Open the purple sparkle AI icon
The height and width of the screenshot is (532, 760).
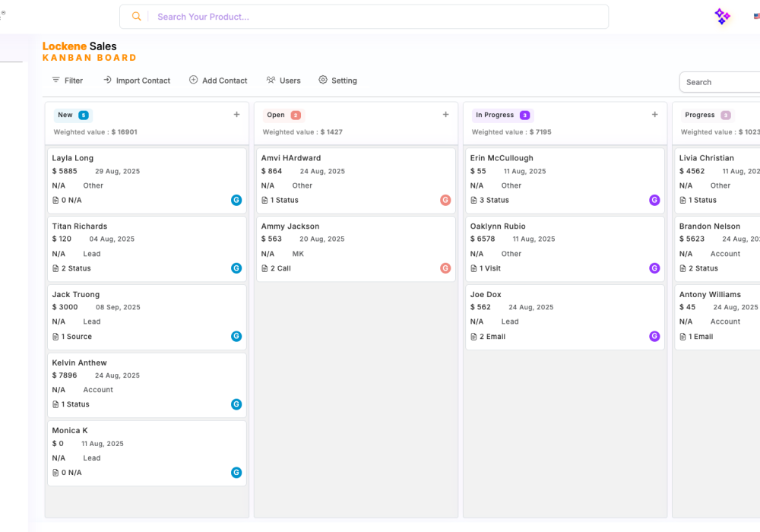click(x=722, y=17)
